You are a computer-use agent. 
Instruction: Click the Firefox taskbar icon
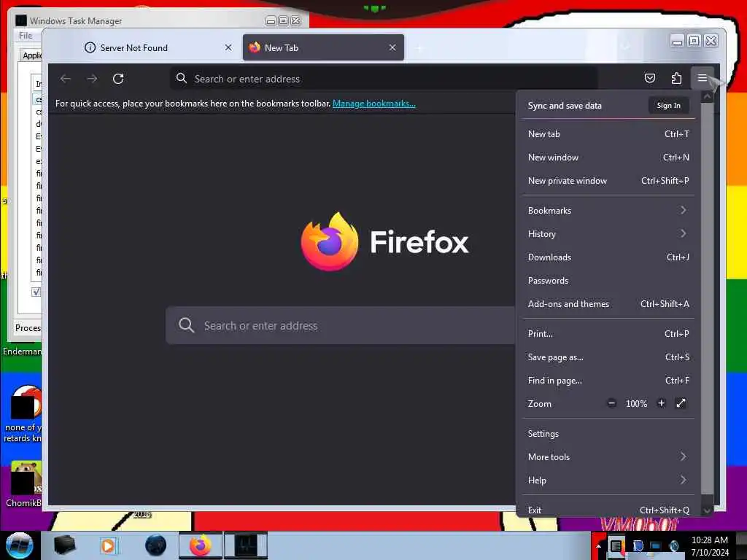point(201,545)
